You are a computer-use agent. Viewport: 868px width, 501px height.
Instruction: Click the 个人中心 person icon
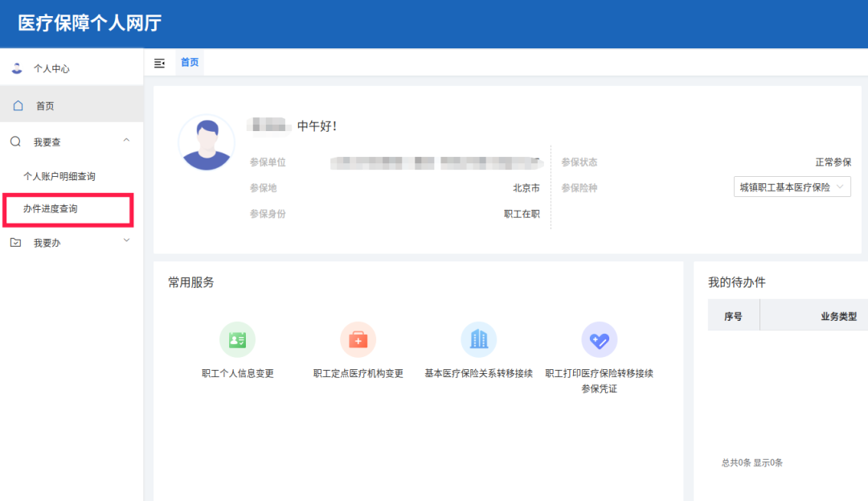[x=17, y=68]
